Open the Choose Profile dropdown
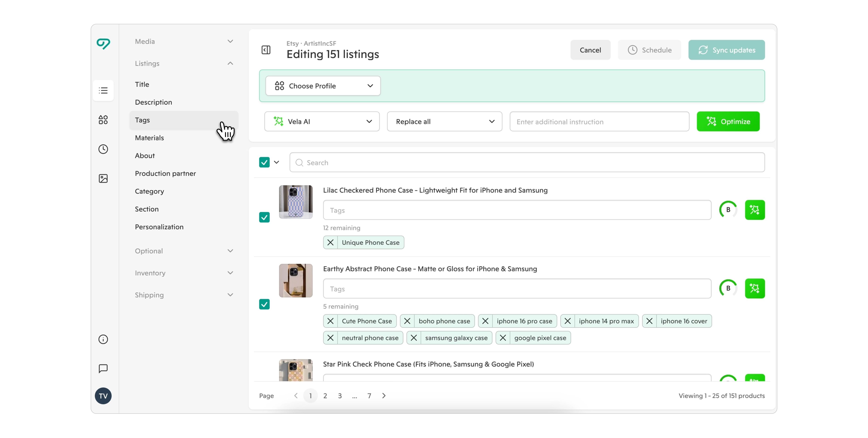 (x=323, y=86)
